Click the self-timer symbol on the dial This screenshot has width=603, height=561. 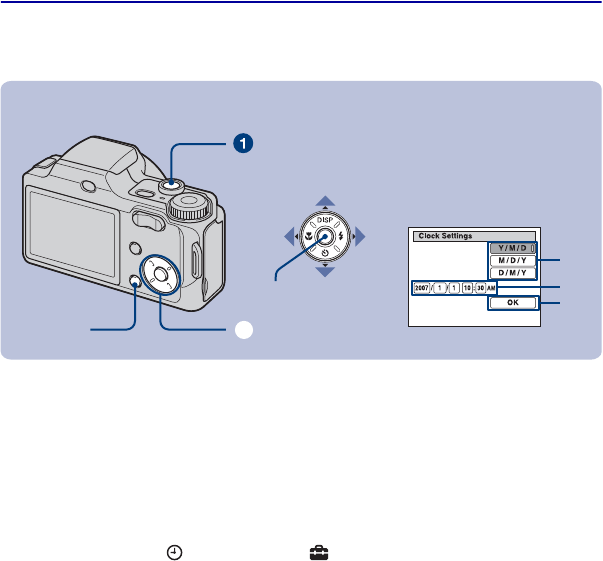point(325,253)
